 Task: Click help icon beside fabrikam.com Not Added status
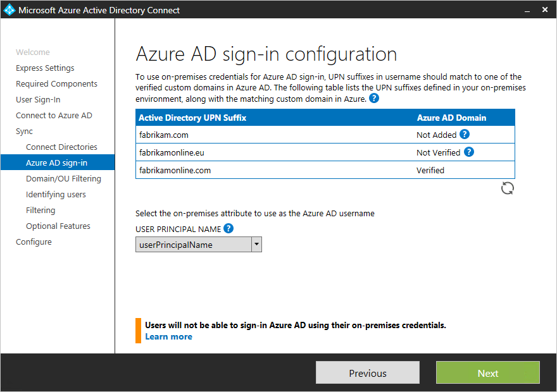465,135
